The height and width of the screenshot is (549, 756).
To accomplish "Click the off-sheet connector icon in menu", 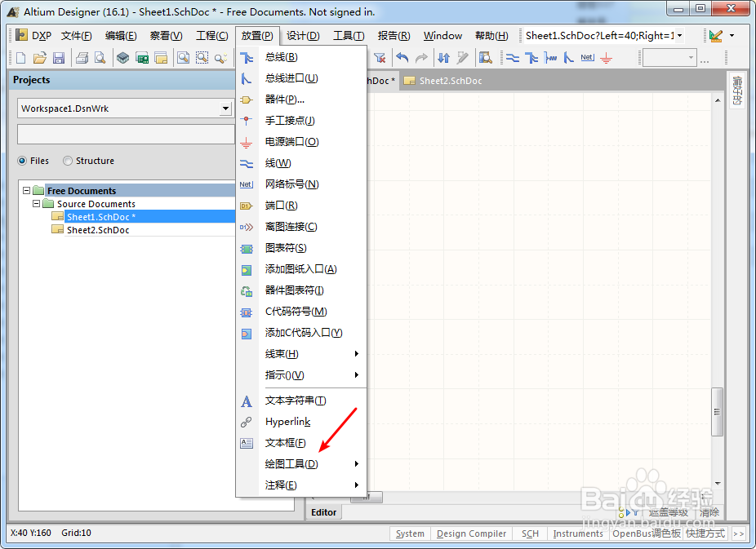I will coord(247,227).
